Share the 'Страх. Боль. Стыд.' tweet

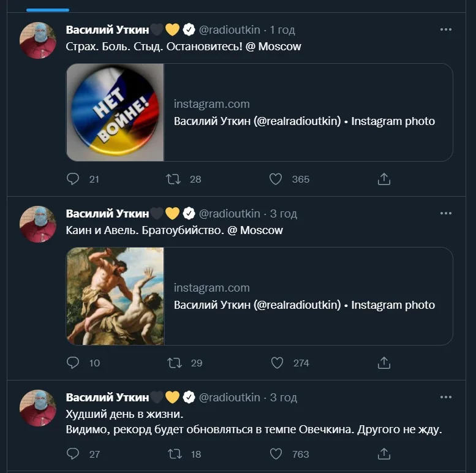(384, 179)
